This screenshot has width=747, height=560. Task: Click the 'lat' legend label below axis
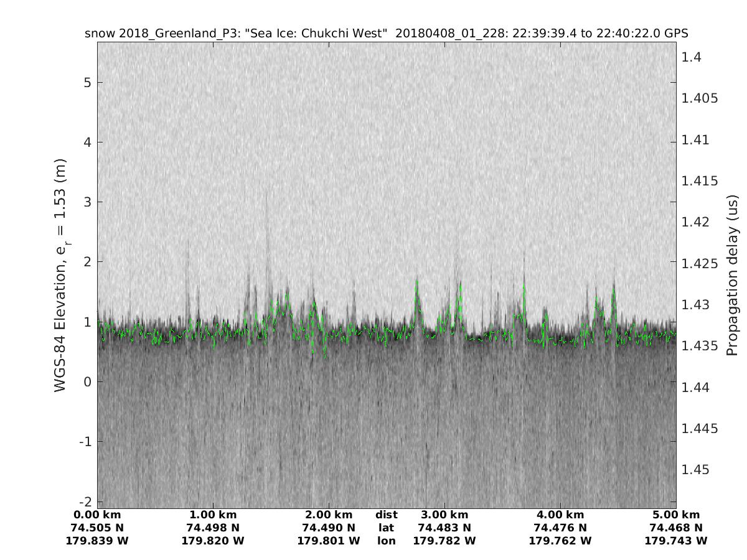(x=387, y=528)
